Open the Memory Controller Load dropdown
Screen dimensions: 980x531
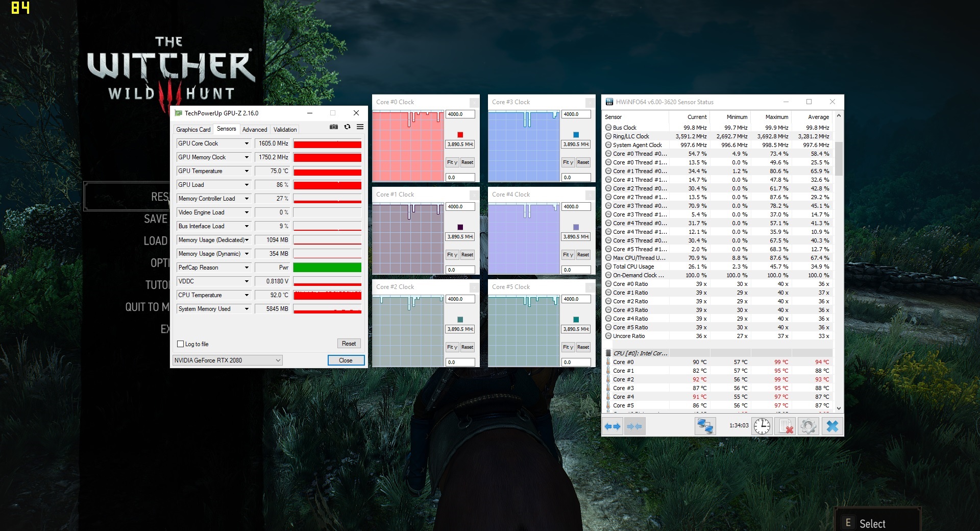click(247, 199)
